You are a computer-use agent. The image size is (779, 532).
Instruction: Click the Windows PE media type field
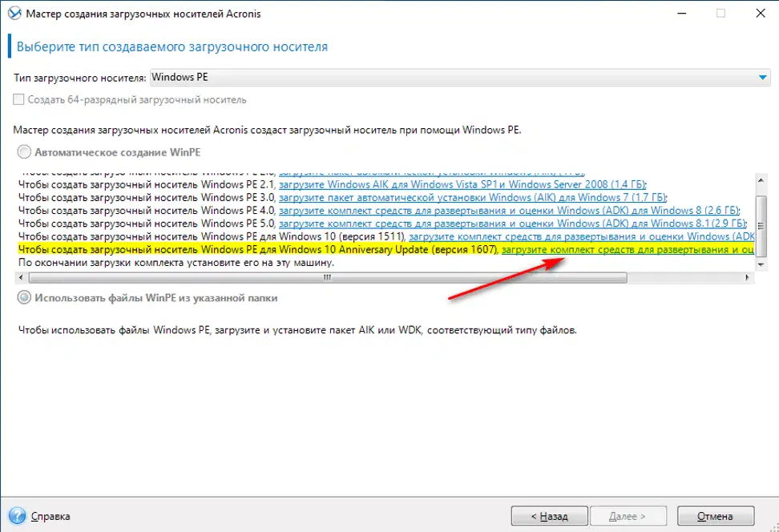coord(459,78)
